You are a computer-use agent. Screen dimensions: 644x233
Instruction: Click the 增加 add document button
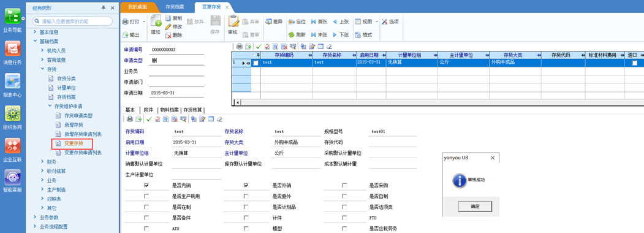pos(155,25)
